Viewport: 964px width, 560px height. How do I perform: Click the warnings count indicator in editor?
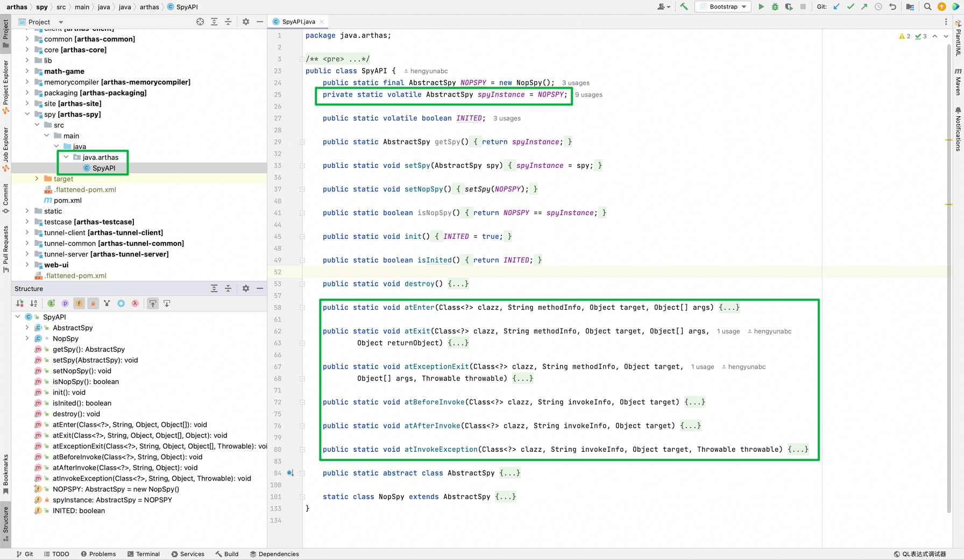(x=904, y=36)
